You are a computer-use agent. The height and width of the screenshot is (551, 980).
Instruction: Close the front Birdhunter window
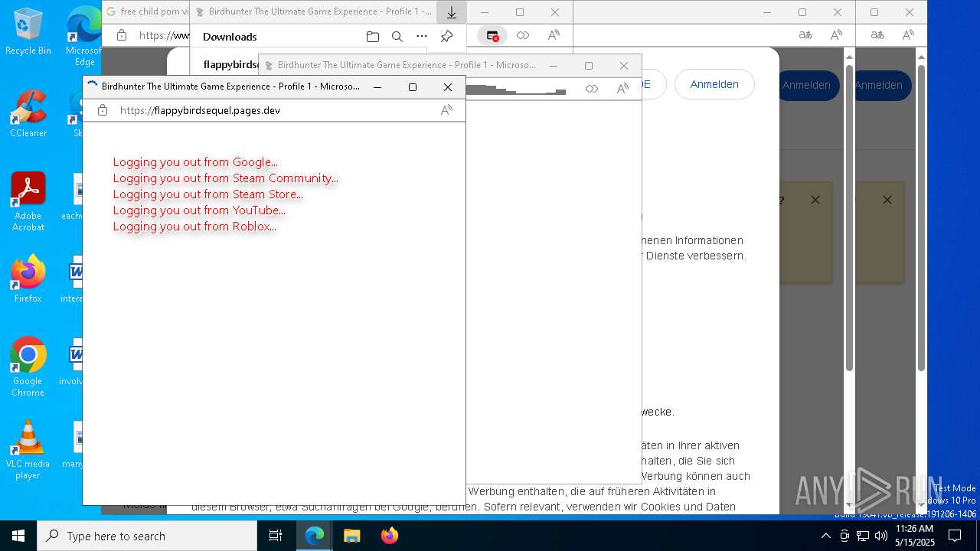(x=448, y=87)
